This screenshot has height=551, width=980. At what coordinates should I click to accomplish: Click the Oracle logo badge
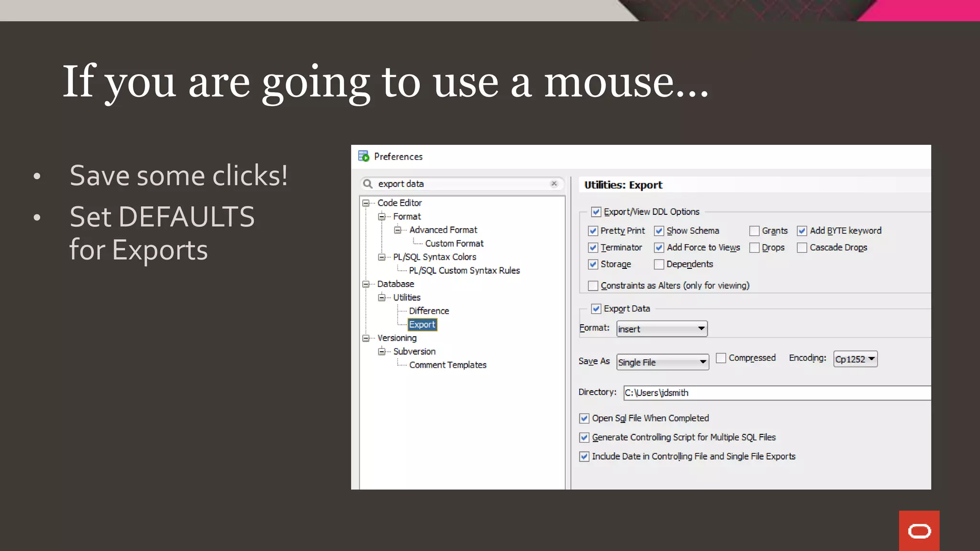tap(919, 531)
